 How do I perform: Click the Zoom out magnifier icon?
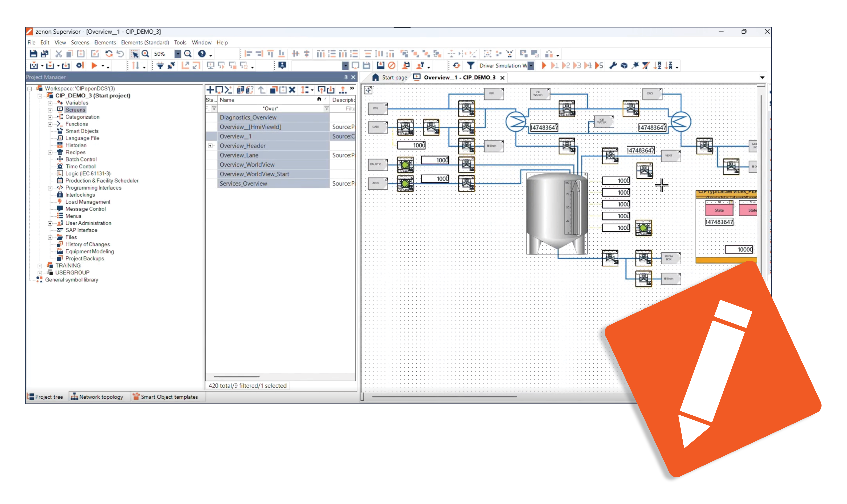(188, 54)
